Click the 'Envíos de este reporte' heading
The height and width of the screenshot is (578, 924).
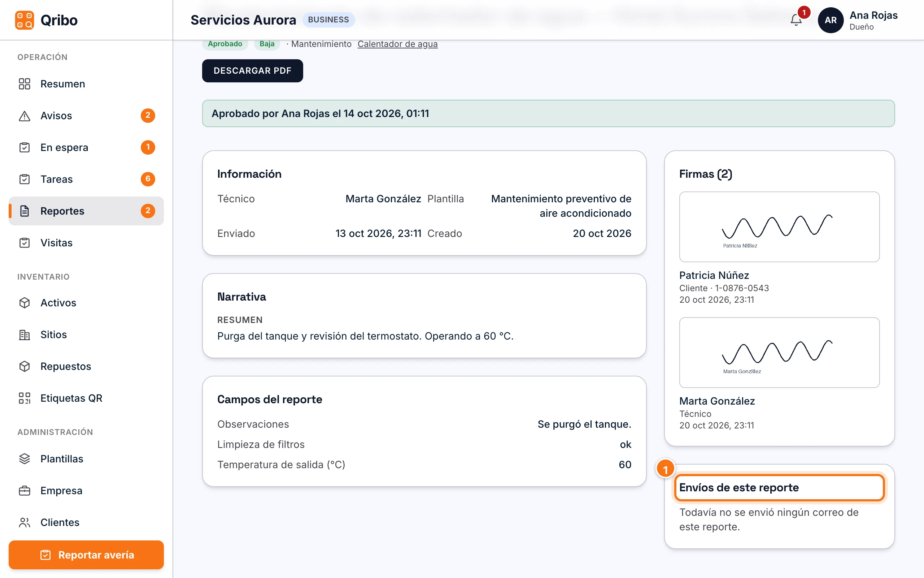738,487
